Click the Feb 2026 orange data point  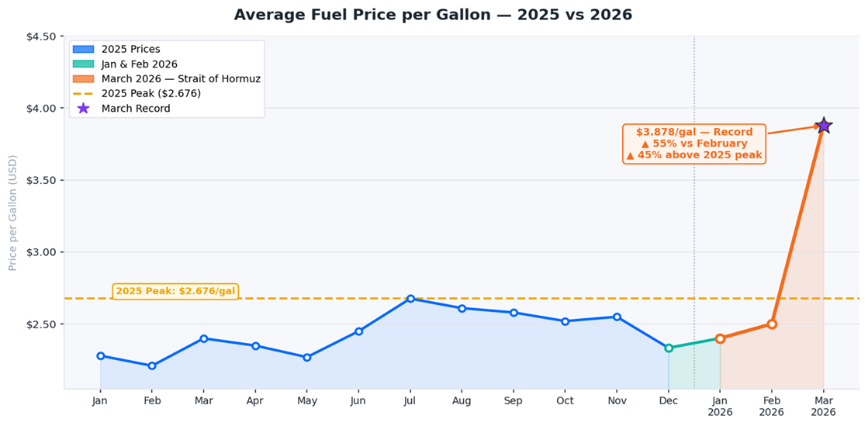coord(772,324)
